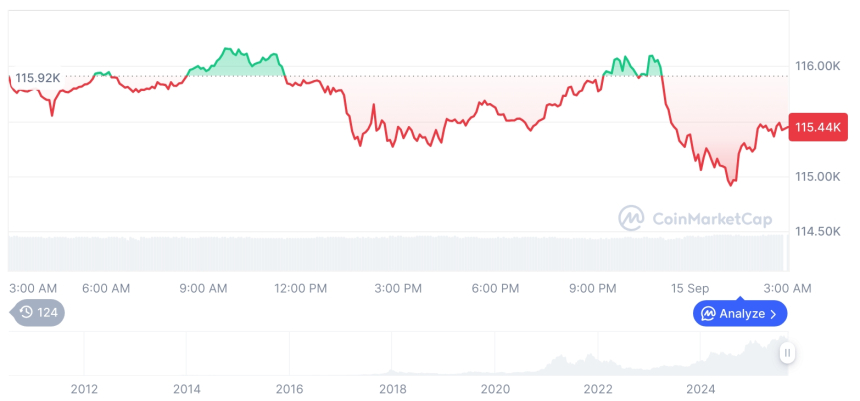The width and height of the screenshot is (860, 401).
Task: Click the 6:00 PM time axis label
Action: point(495,288)
